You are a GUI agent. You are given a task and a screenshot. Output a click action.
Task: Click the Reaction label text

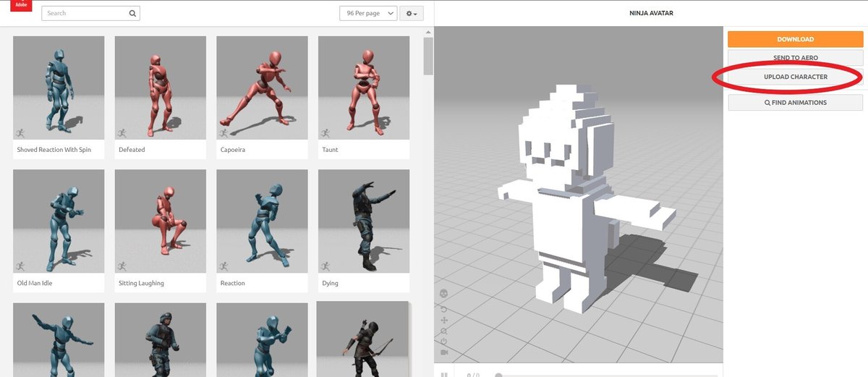tap(233, 283)
